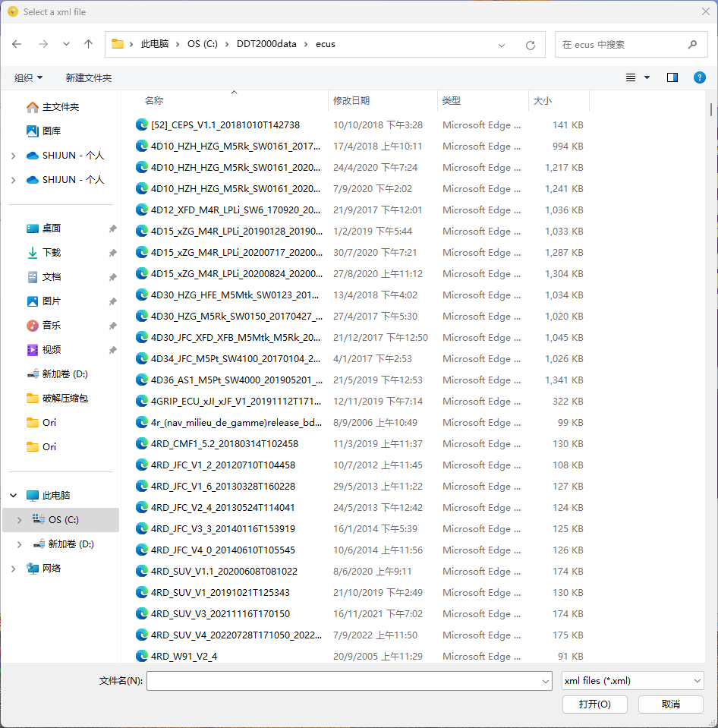Open 桌面 quick access folder

[x=52, y=228]
